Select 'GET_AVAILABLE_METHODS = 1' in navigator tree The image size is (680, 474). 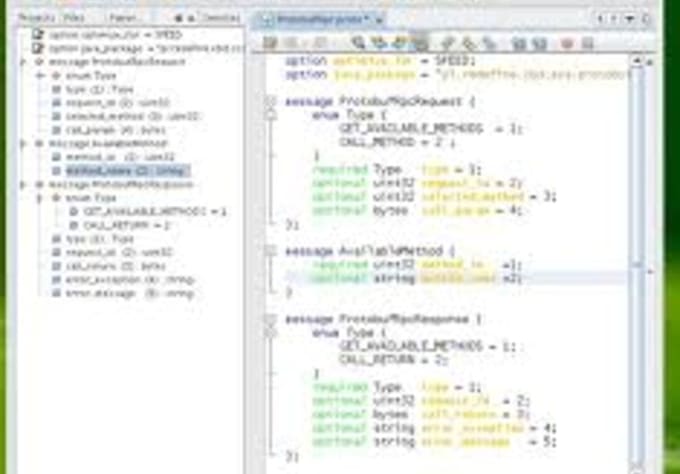pyautogui.click(x=155, y=212)
